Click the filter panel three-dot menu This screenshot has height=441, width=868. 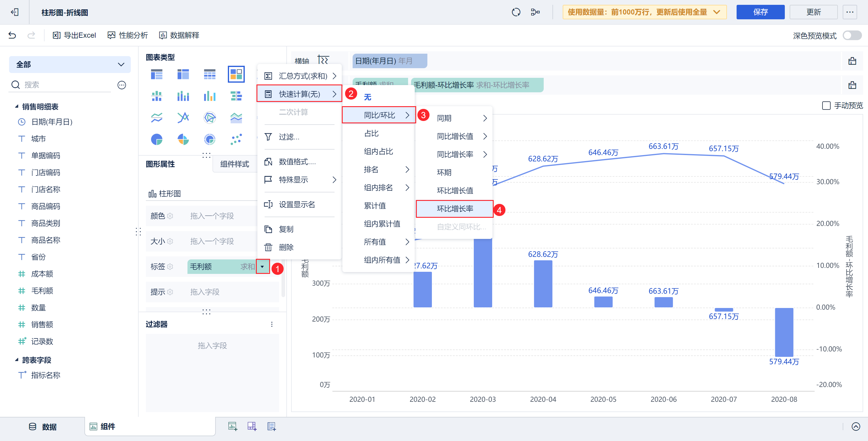pos(272,324)
